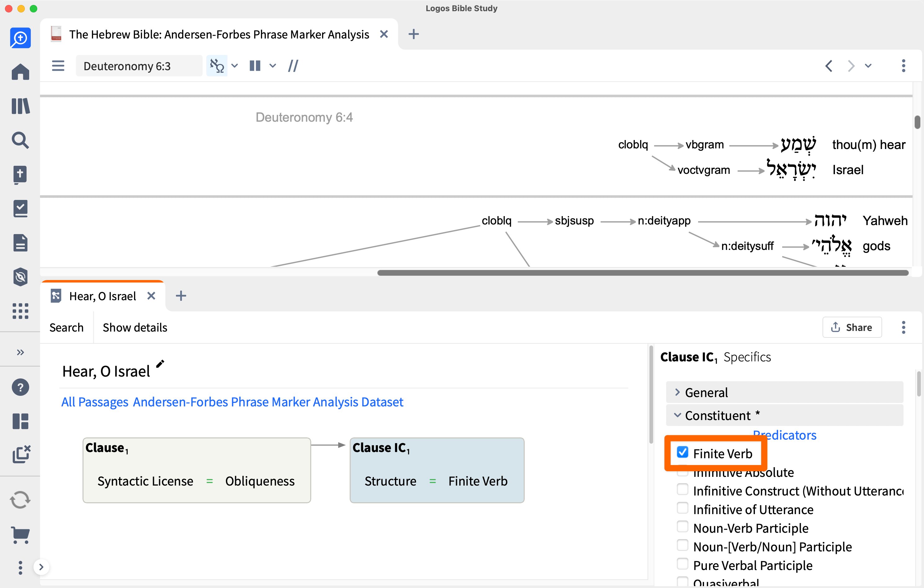This screenshot has width=924, height=588.
Task: Open the apps grid icon in sidebar
Action: point(20,311)
